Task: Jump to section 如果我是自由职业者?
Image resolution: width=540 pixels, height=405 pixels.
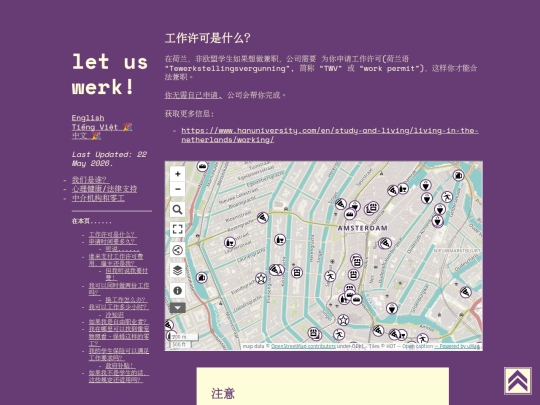Action: tap(119, 322)
